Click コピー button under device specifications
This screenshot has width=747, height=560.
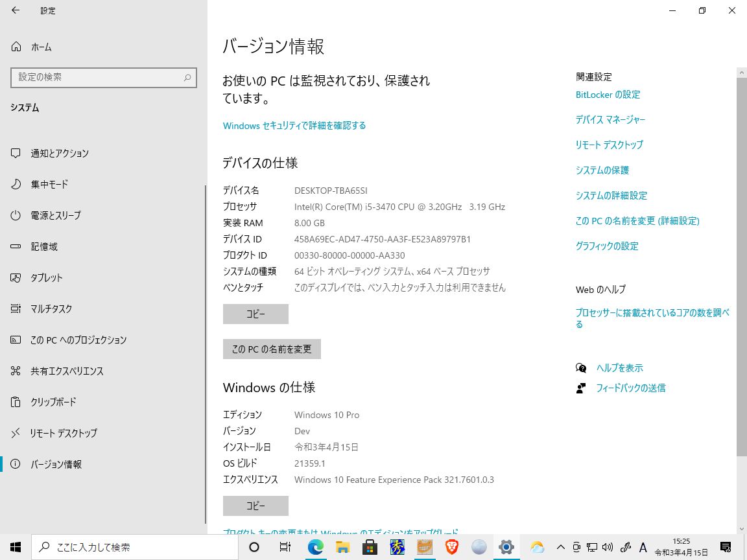pyautogui.click(x=256, y=314)
